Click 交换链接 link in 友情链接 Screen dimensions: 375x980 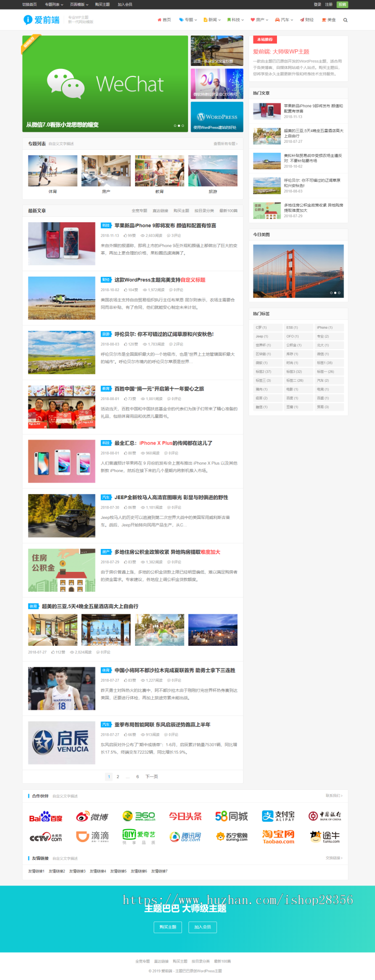coord(333,858)
